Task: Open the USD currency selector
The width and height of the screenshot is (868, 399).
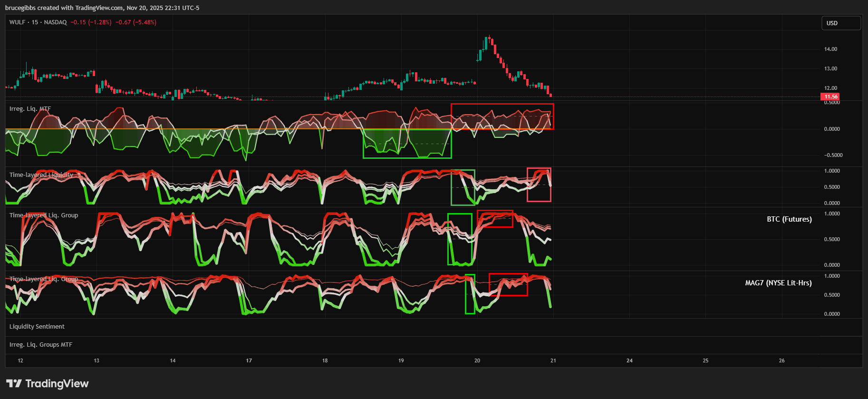Action: pyautogui.click(x=840, y=23)
